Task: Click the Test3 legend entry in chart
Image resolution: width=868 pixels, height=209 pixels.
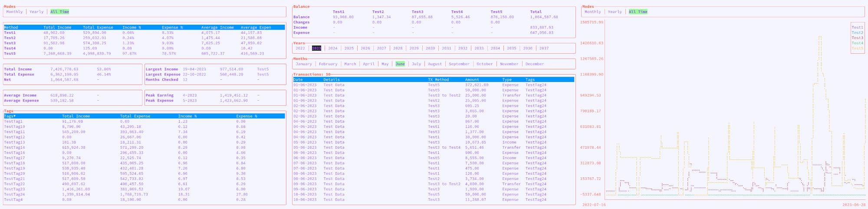Action: click(x=857, y=38)
